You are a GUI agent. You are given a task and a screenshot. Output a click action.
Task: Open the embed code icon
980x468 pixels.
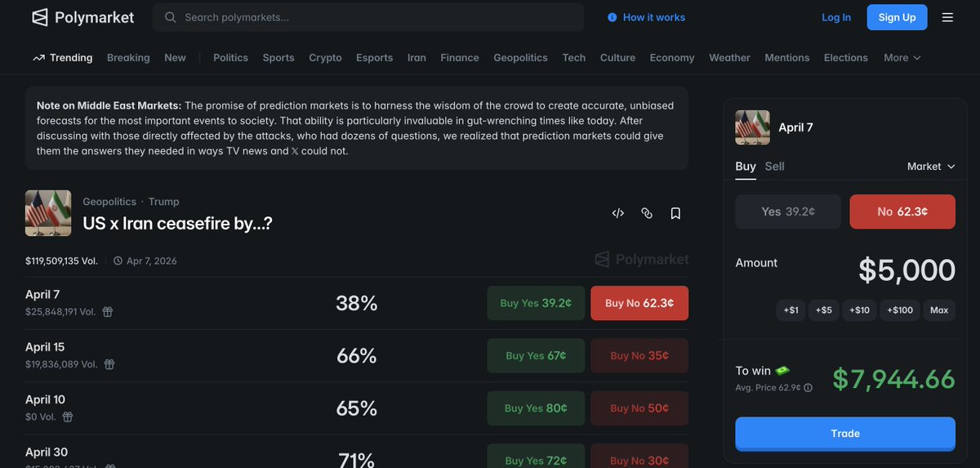click(618, 213)
